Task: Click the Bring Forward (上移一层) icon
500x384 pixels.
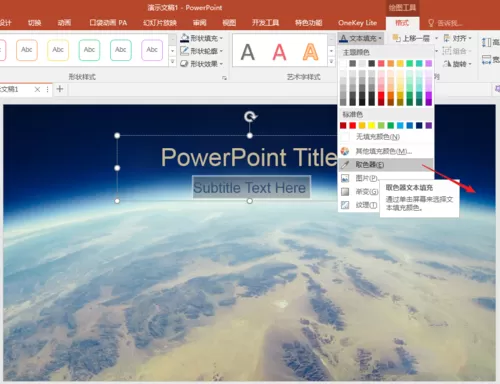Action: 397,38
